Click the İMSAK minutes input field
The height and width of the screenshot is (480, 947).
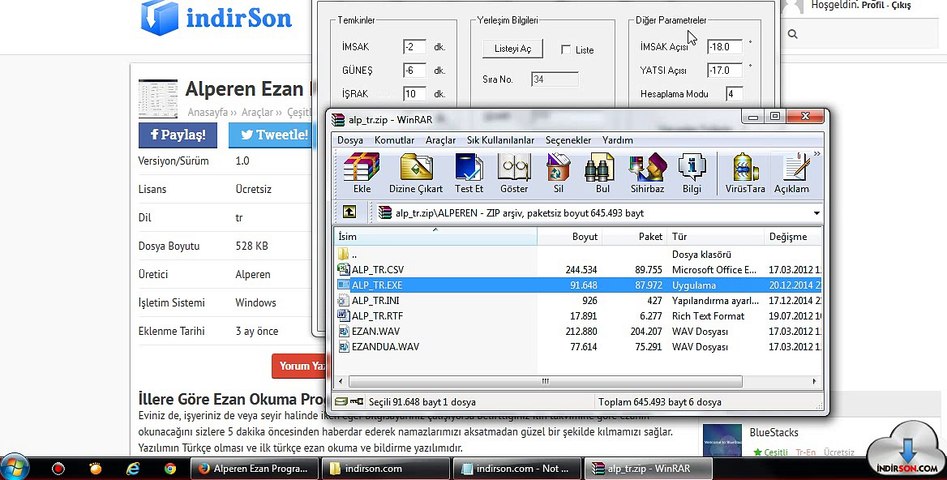pos(414,46)
